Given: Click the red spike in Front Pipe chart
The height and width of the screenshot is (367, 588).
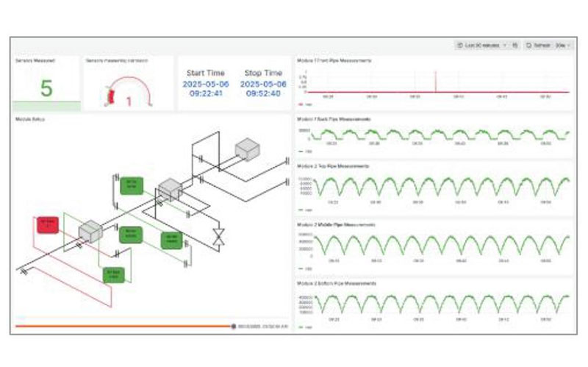Looking at the screenshot, I should [435, 81].
